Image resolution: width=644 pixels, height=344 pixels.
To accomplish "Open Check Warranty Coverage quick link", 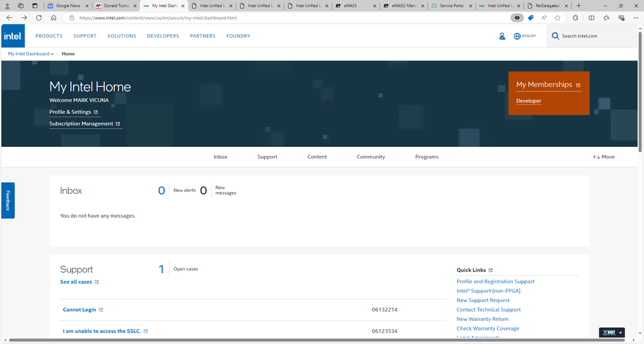I will (x=487, y=329).
